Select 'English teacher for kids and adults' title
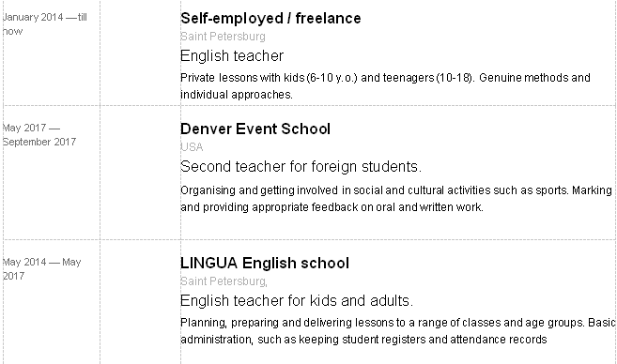 coord(297,301)
